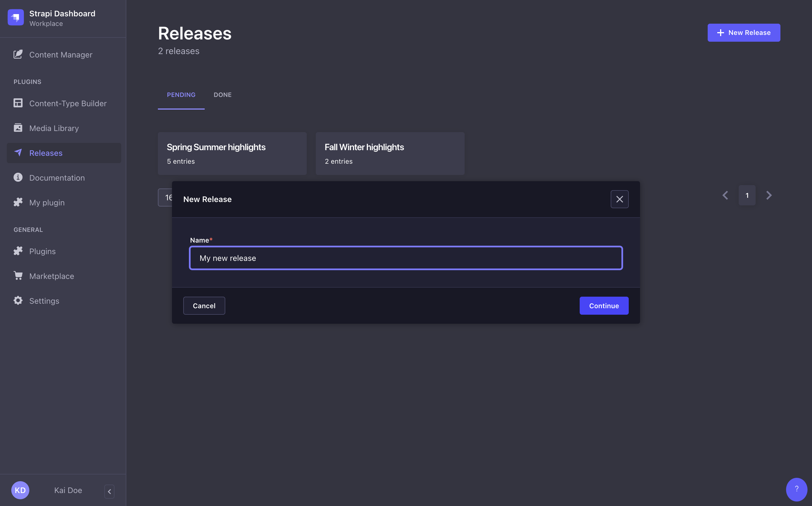The image size is (812, 506).
Task: Select Pending tab view
Action: [x=181, y=94]
